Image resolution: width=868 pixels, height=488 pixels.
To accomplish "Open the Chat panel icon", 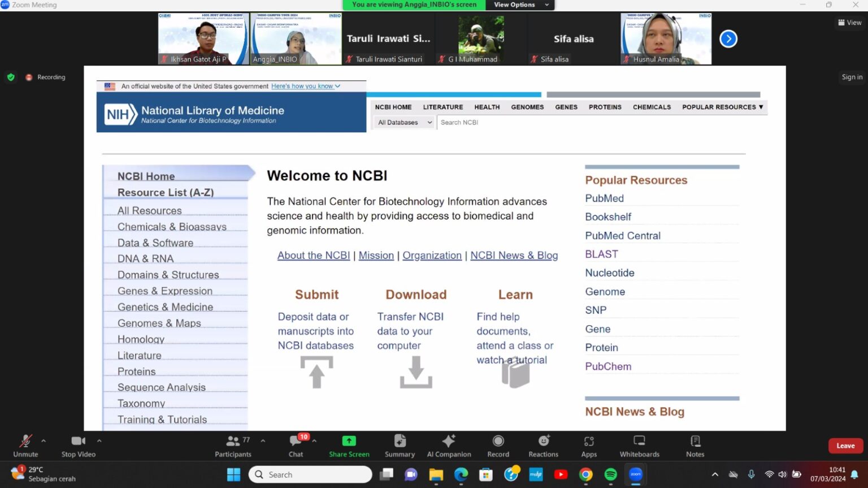I will (x=296, y=441).
